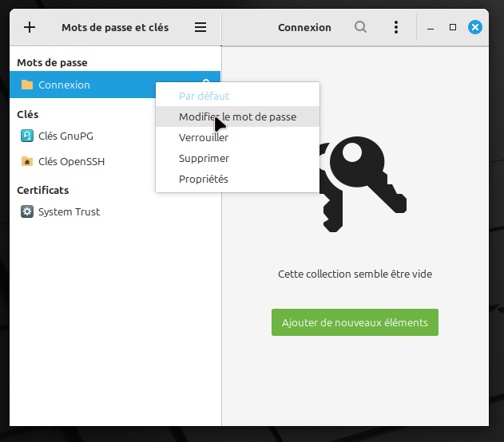Select the System Trust gear icon
The image size is (504, 442).
(x=27, y=211)
